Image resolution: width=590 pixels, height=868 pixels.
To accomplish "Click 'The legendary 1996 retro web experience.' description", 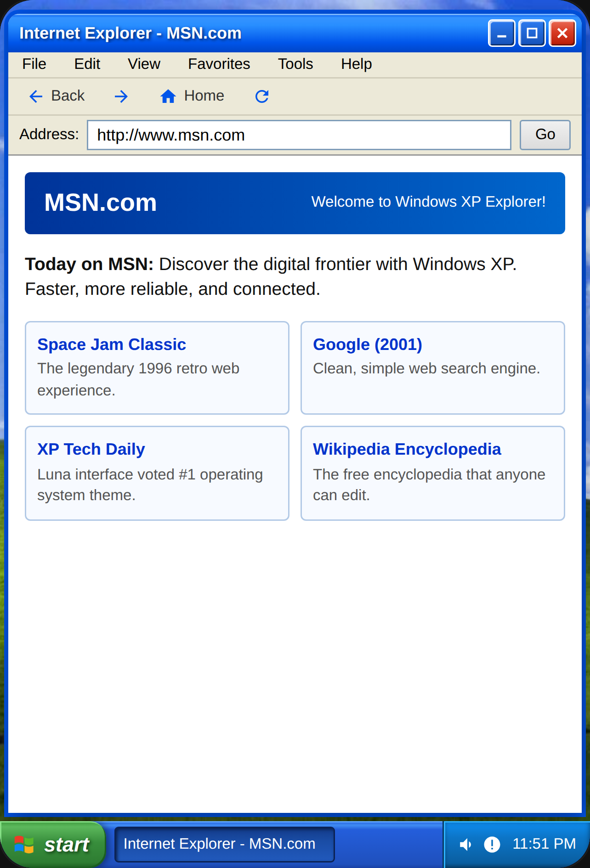I will [x=138, y=379].
